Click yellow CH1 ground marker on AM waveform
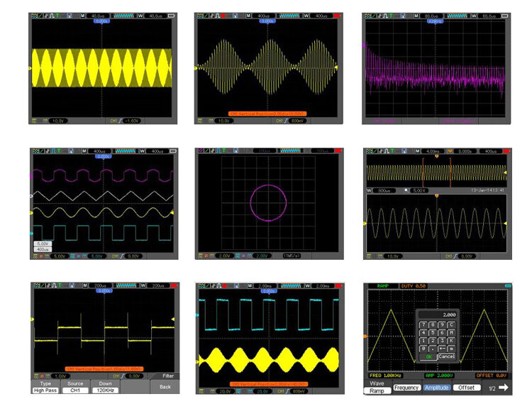This screenshot has height=399, width=532. tap(30, 68)
